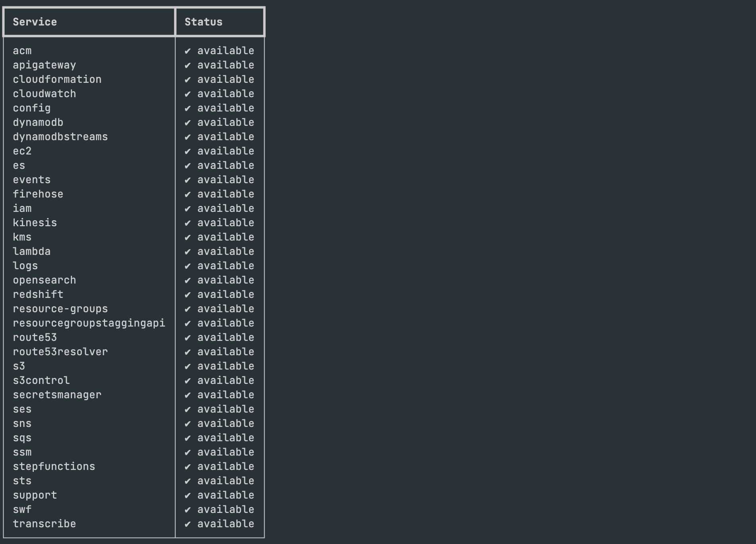Select the apigateway service name
Viewport: 756px width, 544px height.
pos(44,65)
